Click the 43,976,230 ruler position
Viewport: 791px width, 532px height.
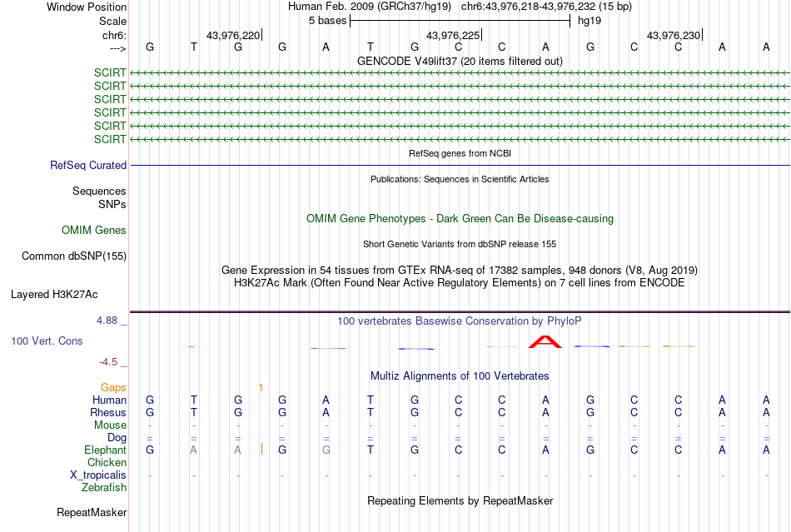click(x=674, y=35)
